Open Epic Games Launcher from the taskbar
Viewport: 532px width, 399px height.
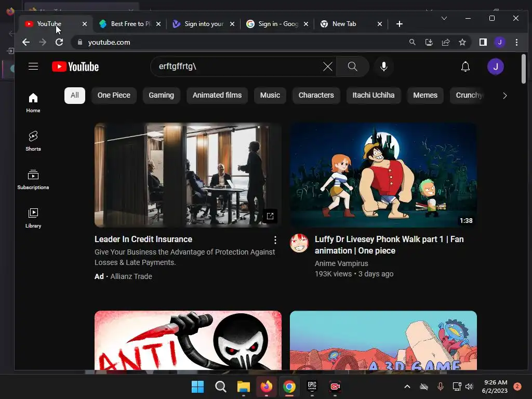pos(312,387)
